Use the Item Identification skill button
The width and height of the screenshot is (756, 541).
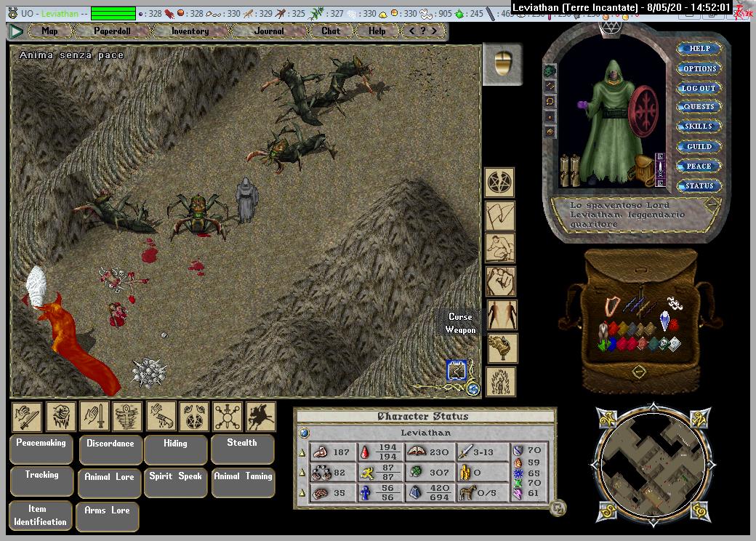[x=41, y=516]
